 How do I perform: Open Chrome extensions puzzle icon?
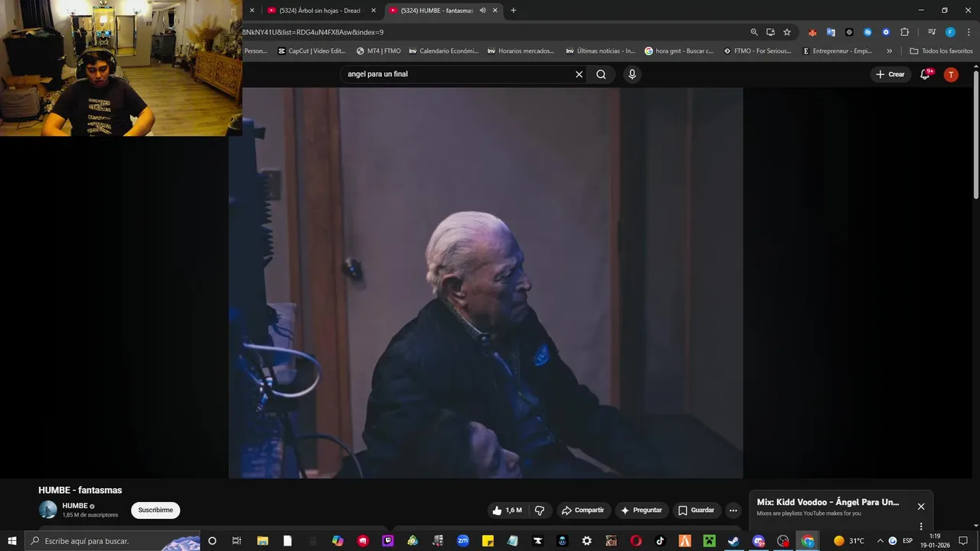(x=904, y=32)
